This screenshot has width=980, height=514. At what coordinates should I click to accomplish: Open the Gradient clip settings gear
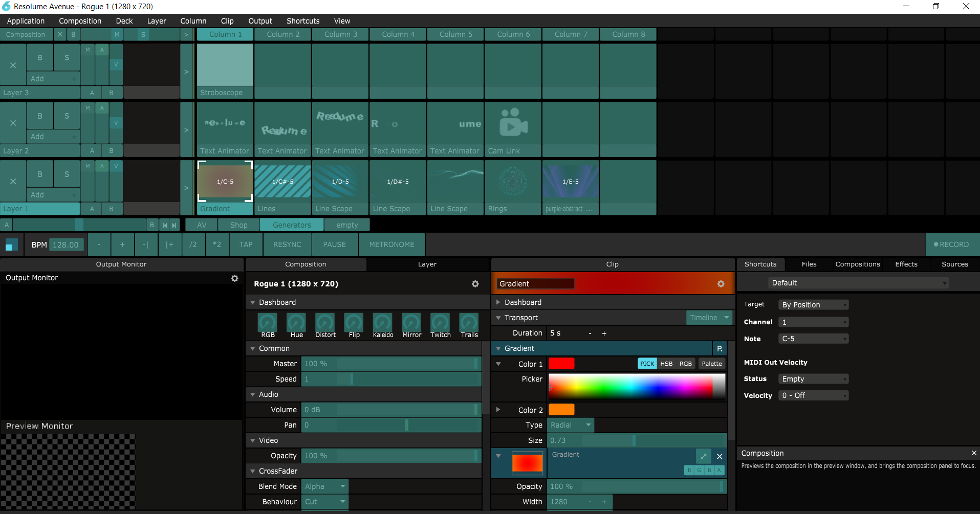721,284
